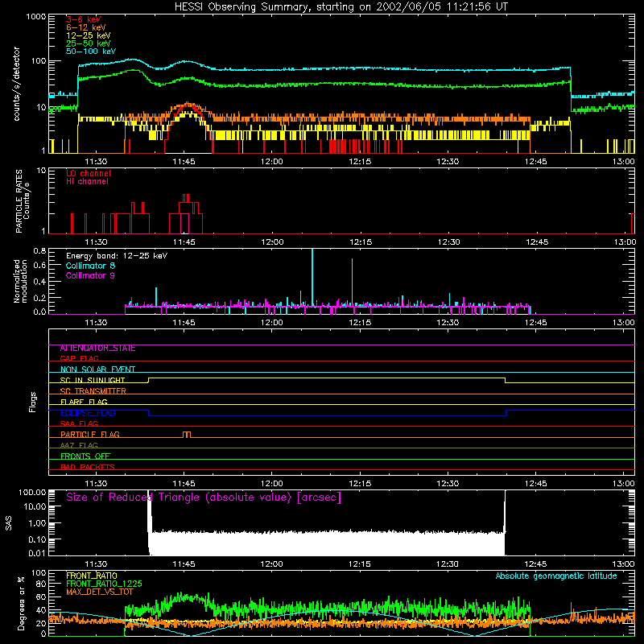Screen dimensions: 644x644
Task: Select the yellow FRONT_RATIO legend entry
Action: [x=92, y=576]
